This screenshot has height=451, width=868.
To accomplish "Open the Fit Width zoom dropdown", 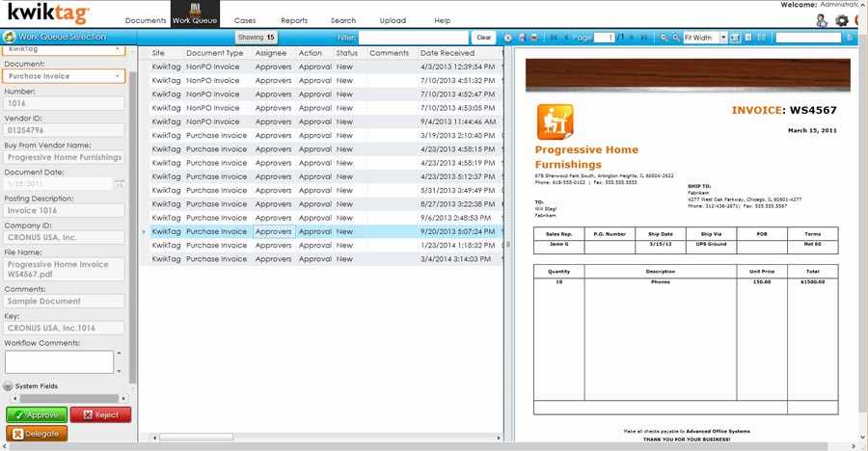I will pos(723,38).
